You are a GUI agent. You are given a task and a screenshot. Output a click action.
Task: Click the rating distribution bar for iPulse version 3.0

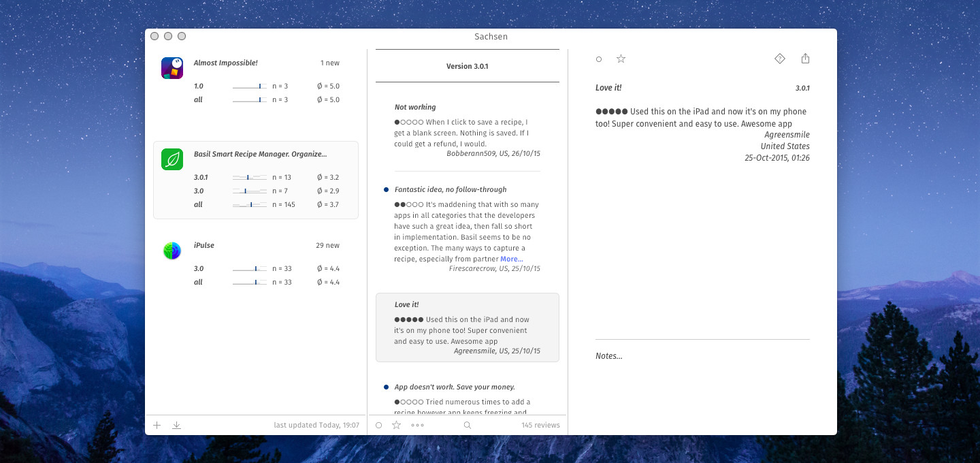pyautogui.click(x=250, y=268)
